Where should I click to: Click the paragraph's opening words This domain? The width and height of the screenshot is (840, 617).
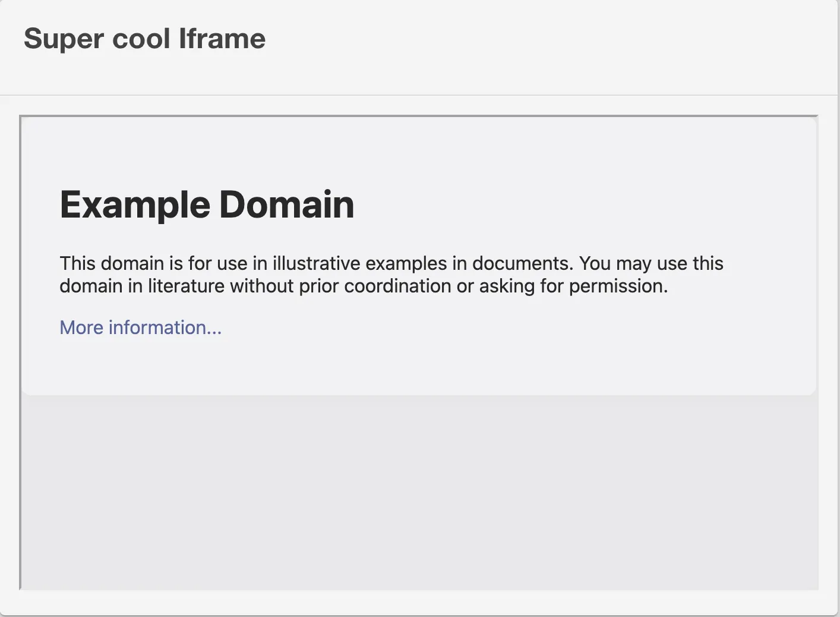coord(112,263)
